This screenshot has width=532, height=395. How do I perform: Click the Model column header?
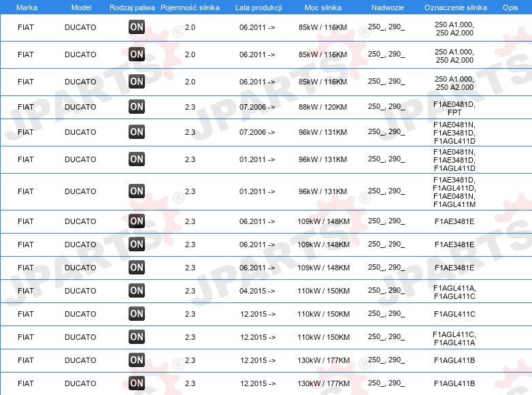pyautogui.click(x=81, y=7)
